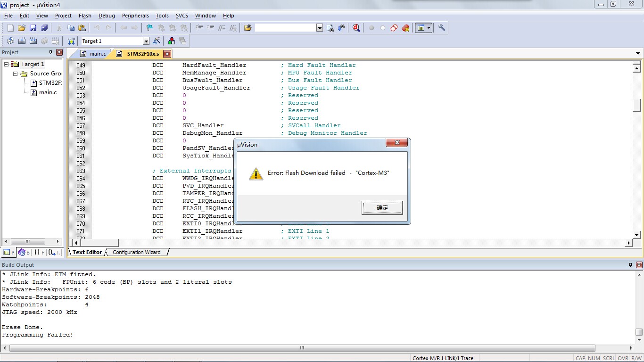644x362 pixels.
Task: Close the Project panel
Action: [59, 52]
